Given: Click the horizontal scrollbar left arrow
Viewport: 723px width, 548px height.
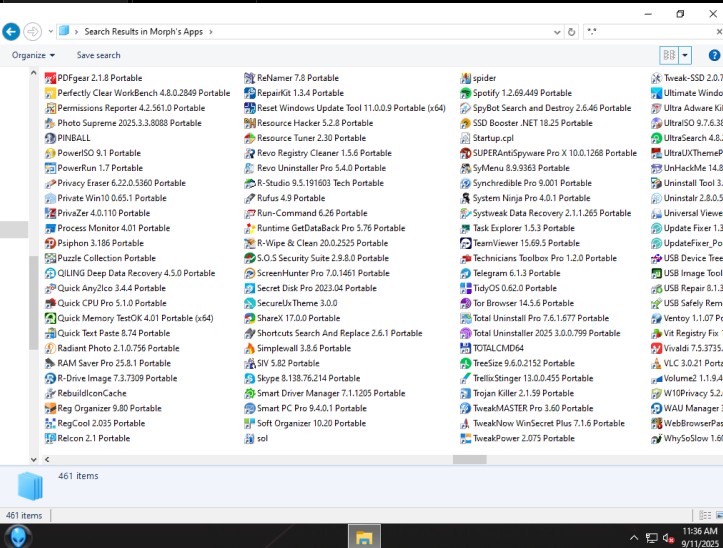Looking at the screenshot, I should (47, 459).
